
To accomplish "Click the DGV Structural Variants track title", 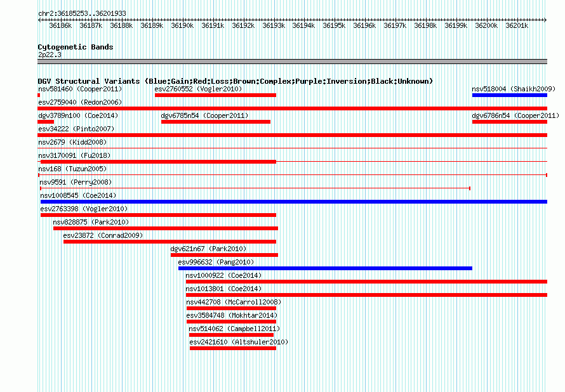I will (x=236, y=81).
